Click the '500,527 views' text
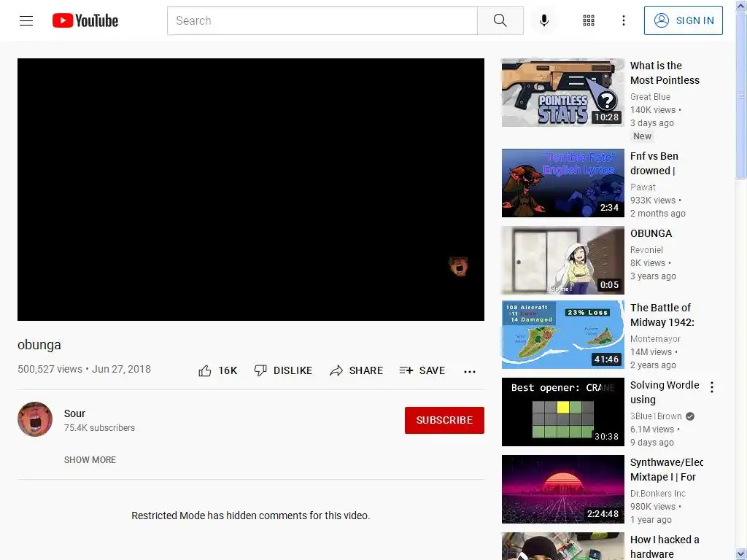This screenshot has width=747, height=560. pos(50,369)
